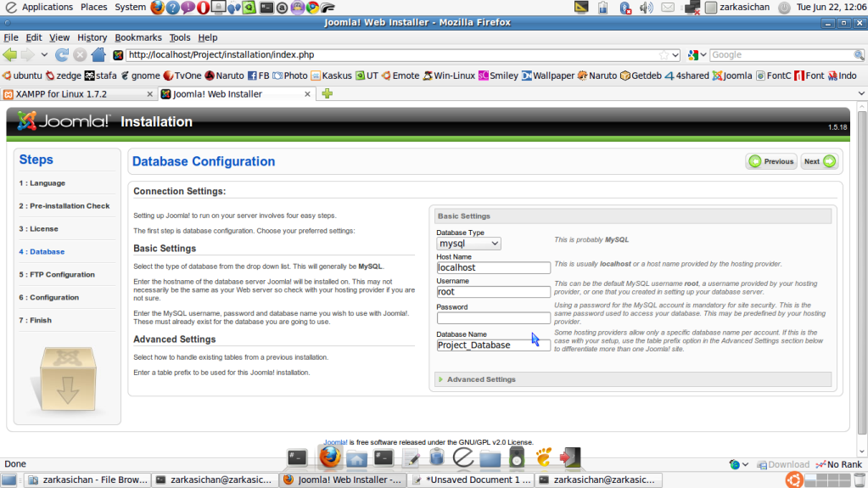
Task: Open the zedge bookmark
Action: 64,76
